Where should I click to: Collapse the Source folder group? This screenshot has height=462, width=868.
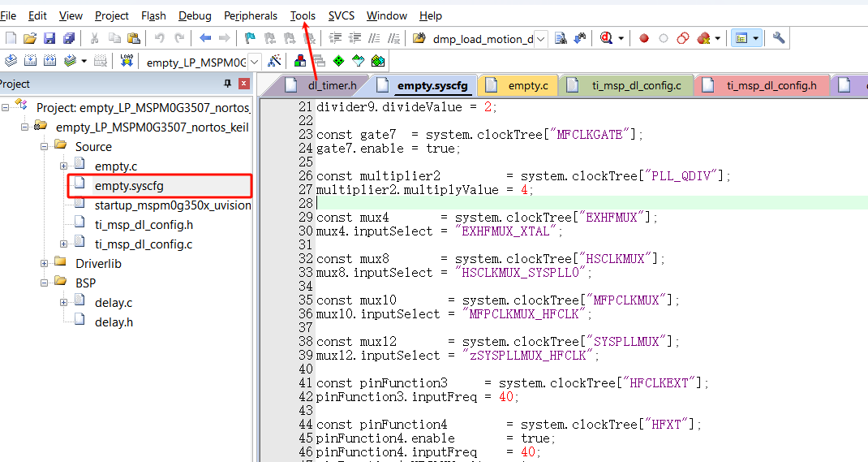[x=45, y=147]
